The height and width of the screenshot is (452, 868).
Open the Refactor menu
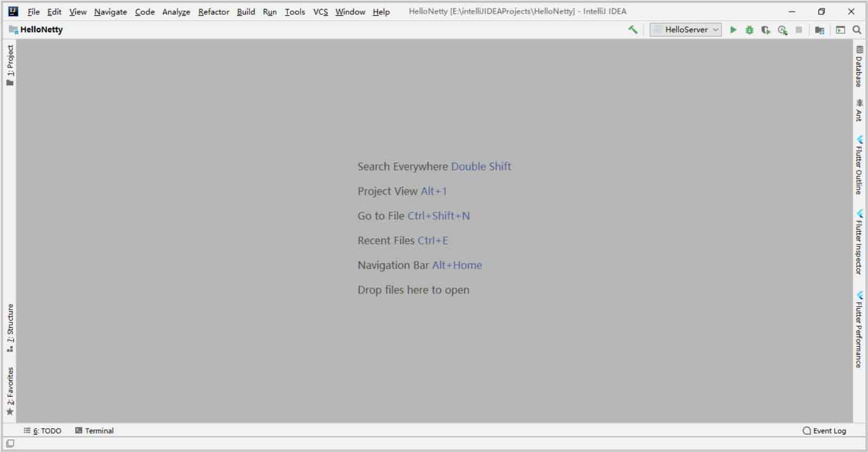click(x=213, y=12)
